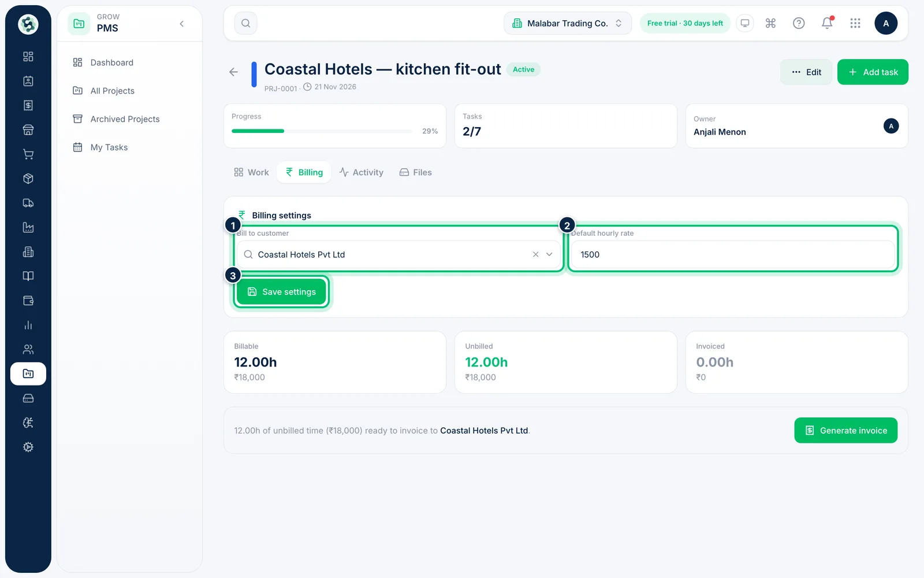Click the Tasks 2/7 card
Screen dimensions: 924x578
click(x=566, y=126)
